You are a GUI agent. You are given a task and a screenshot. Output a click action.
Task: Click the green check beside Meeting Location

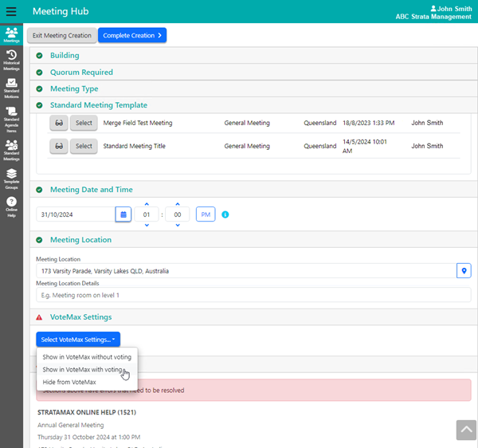(x=39, y=240)
